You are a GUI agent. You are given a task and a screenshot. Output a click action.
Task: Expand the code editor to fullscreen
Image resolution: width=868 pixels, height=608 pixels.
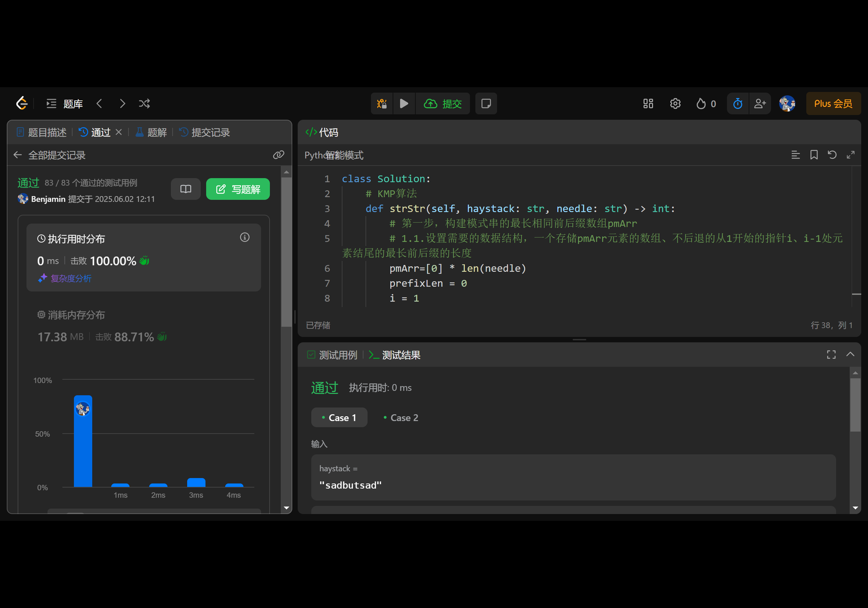coord(851,155)
